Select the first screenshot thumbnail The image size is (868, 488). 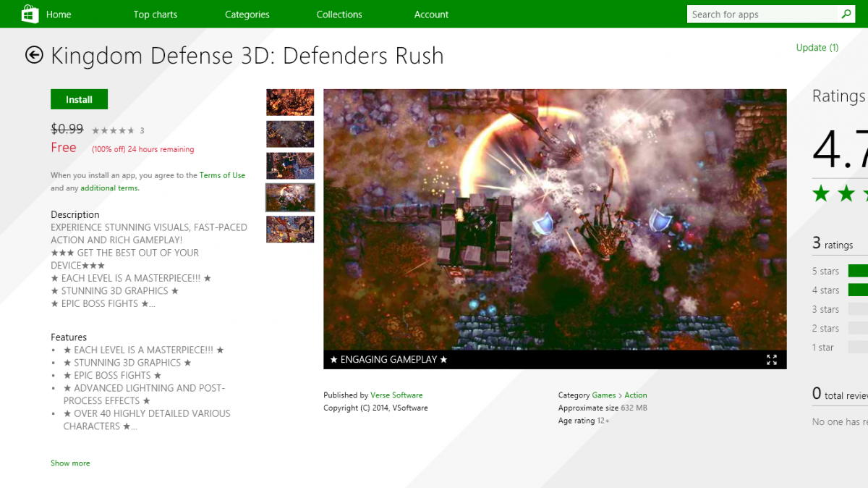point(290,102)
